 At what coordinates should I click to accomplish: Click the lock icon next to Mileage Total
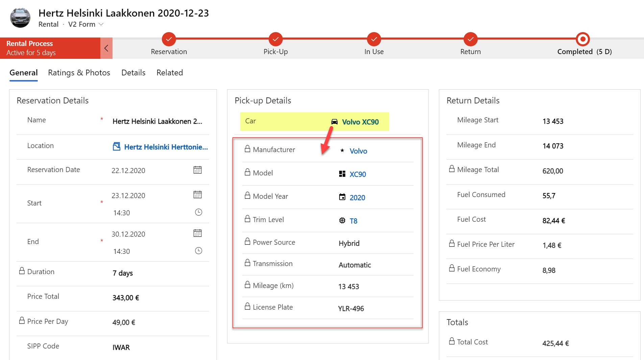click(452, 169)
